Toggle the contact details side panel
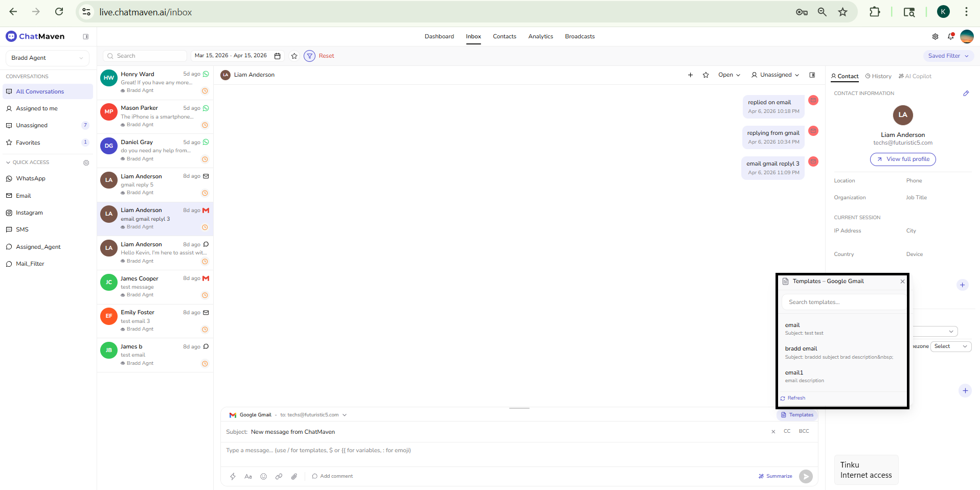The height and width of the screenshot is (490, 980). [812, 75]
